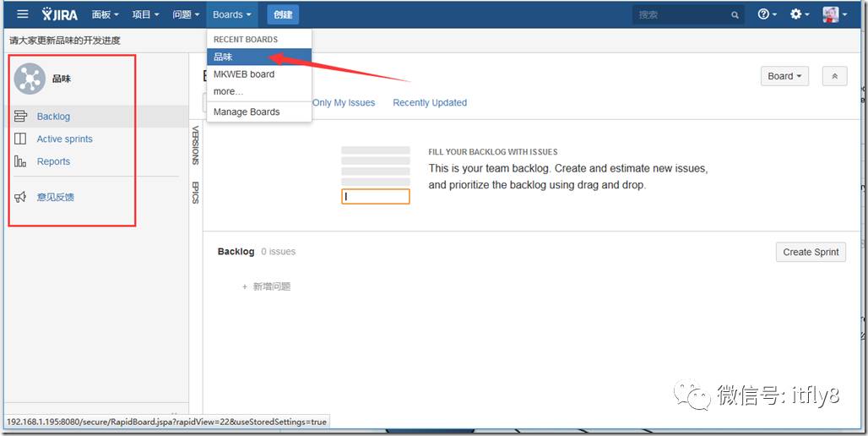The height and width of the screenshot is (436, 868).
Task: Click the 品味 project name in sidebar
Action: point(62,79)
